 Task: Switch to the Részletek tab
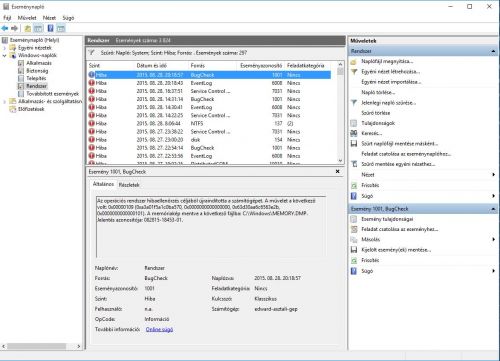click(129, 185)
